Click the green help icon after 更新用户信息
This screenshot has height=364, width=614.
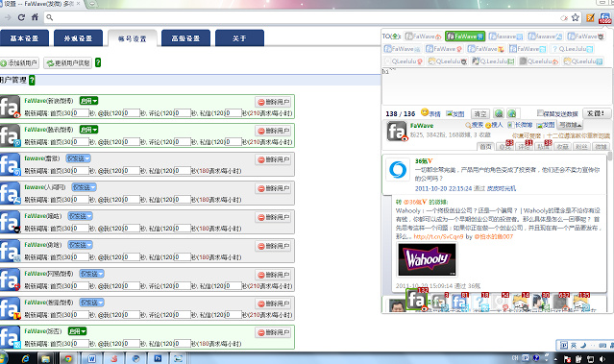point(98,62)
